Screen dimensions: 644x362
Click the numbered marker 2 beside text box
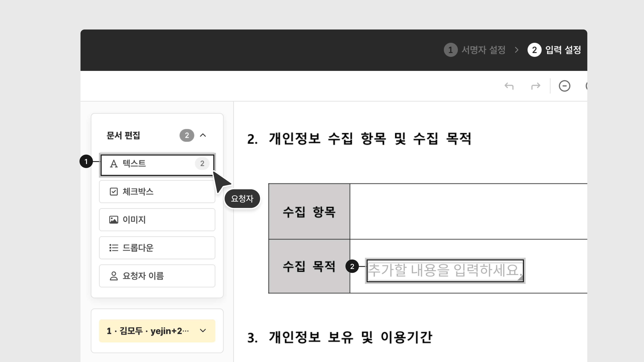tap(352, 267)
